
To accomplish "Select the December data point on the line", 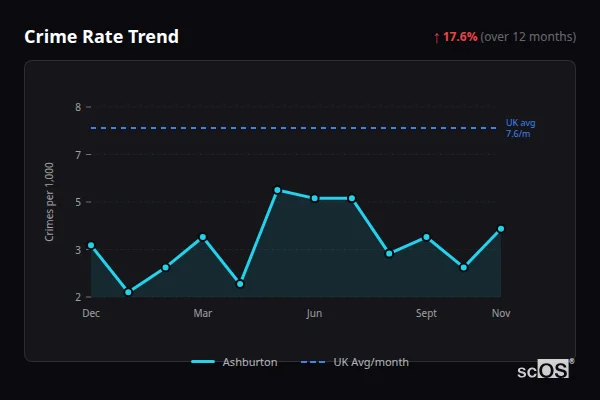I will tap(91, 245).
